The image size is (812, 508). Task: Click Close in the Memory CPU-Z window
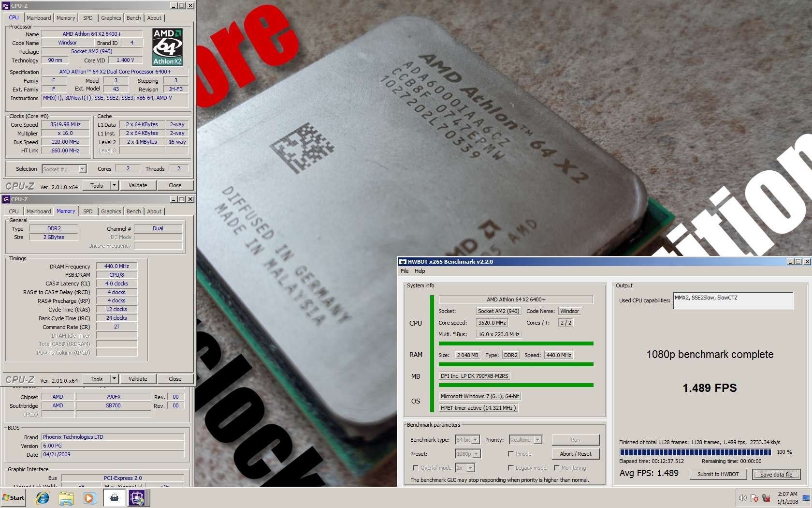point(175,379)
